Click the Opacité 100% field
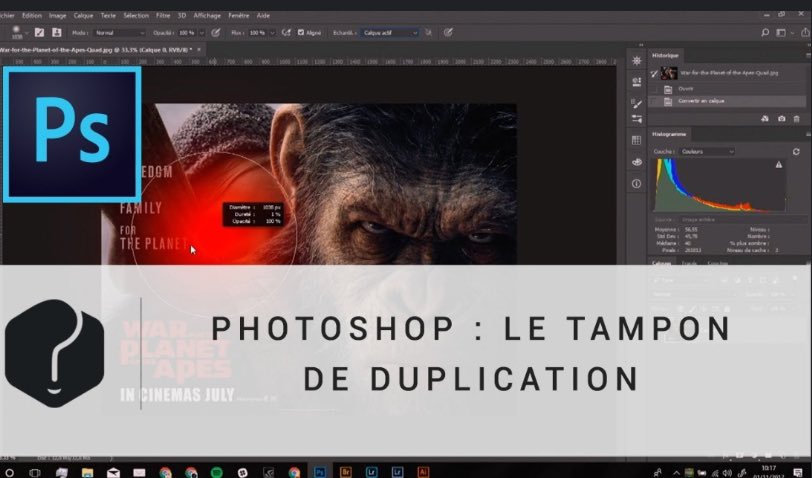Viewport: 812px width, 478px height. coord(186,33)
